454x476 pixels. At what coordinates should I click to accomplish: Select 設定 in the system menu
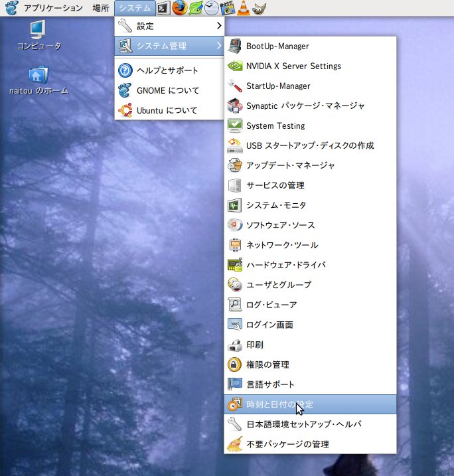coord(169,26)
